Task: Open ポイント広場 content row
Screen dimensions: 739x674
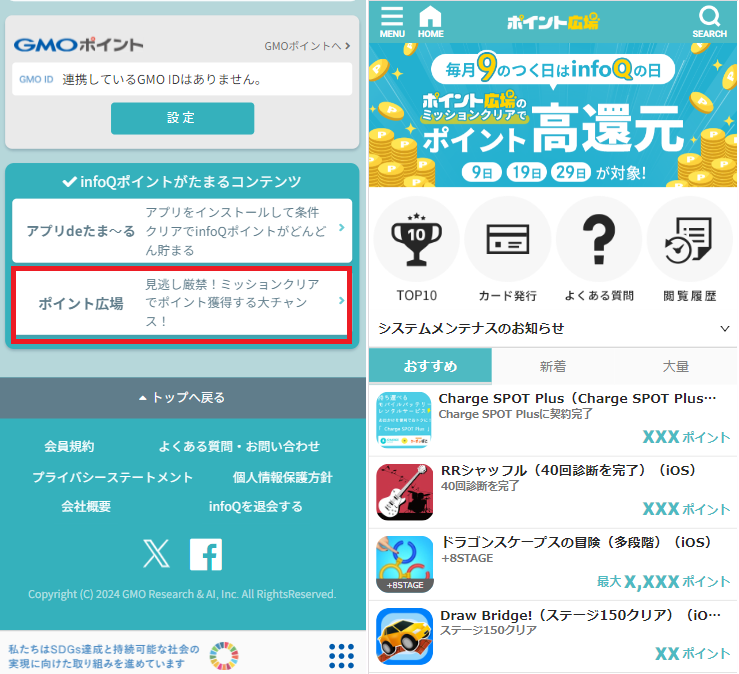Action: pos(182,303)
